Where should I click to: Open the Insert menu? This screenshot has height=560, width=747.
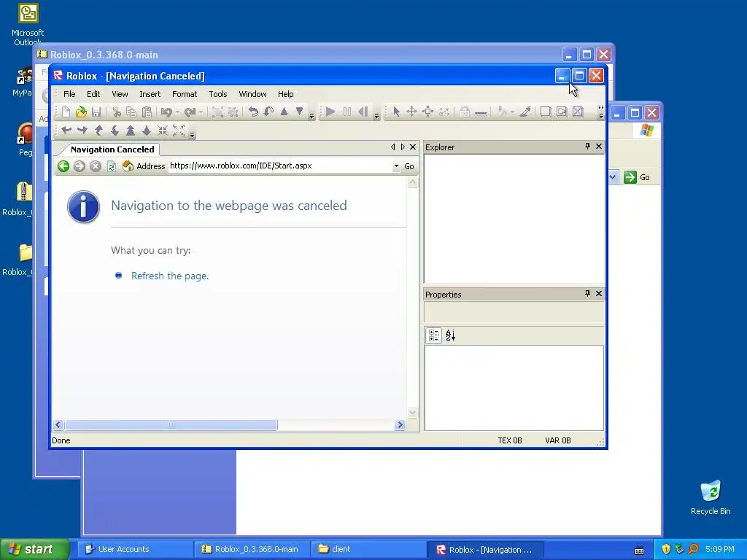pyautogui.click(x=150, y=94)
